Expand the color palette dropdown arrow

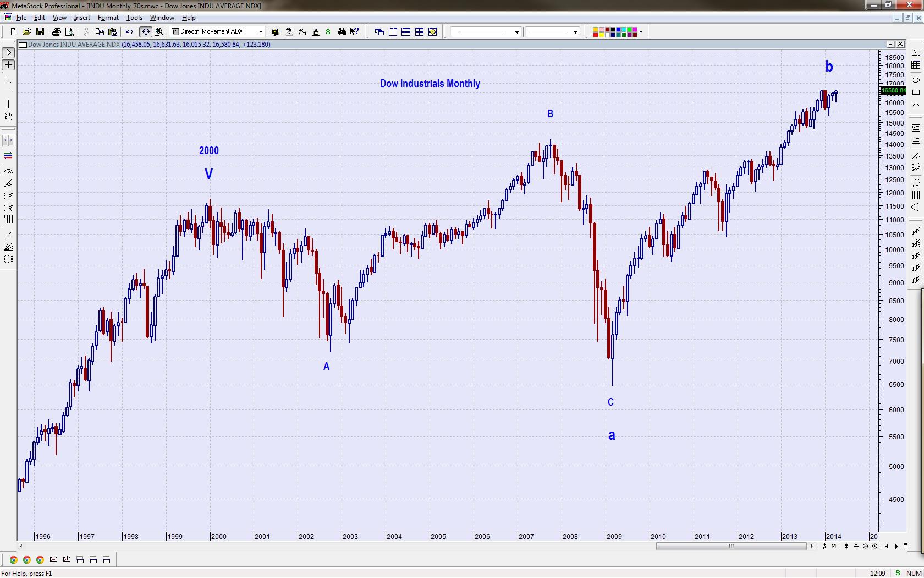tap(641, 32)
